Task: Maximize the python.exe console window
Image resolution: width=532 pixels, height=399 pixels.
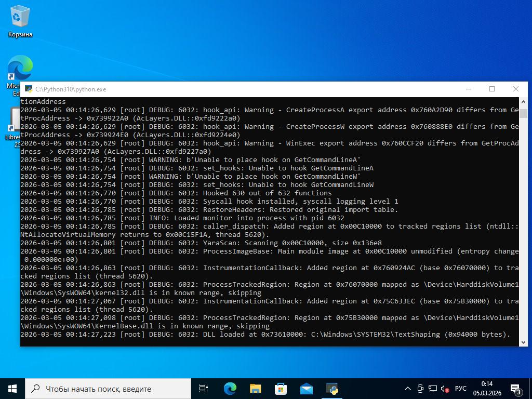Action: click(x=492, y=89)
